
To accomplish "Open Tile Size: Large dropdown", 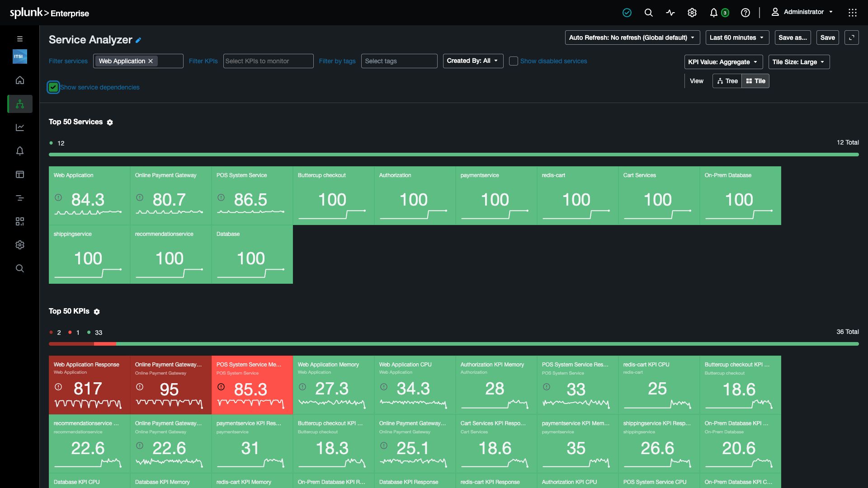I will pos(799,62).
